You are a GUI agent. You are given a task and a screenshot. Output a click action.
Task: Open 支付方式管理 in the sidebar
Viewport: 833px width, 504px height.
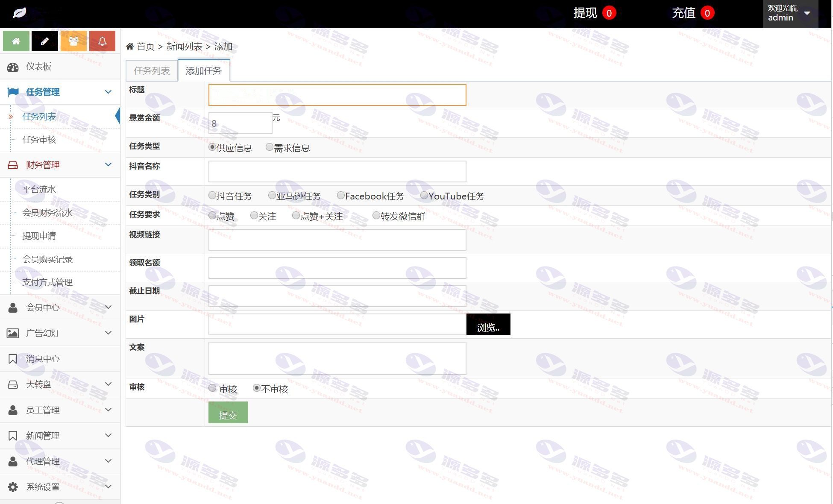click(x=47, y=282)
